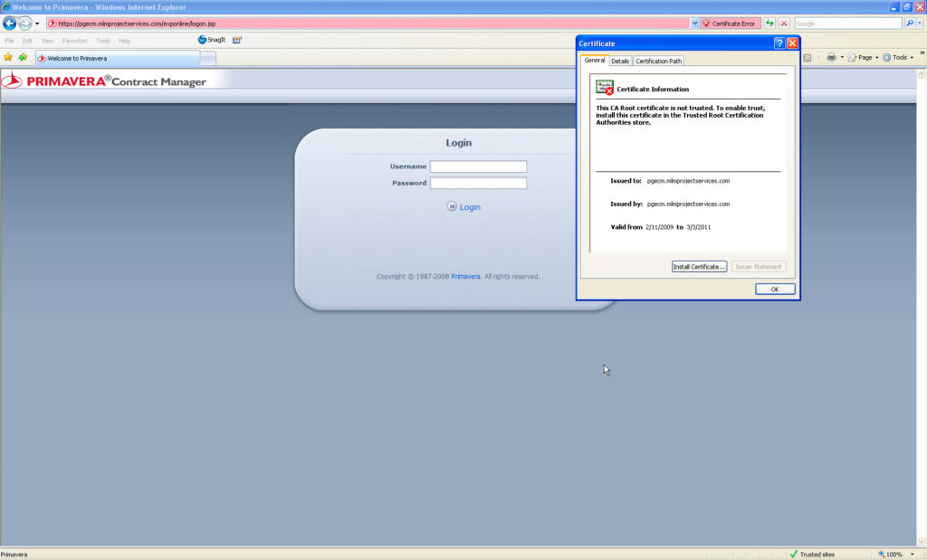Switch to the Certification Path tab
Viewport: 927px width, 560px height.
click(x=658, y=61)
